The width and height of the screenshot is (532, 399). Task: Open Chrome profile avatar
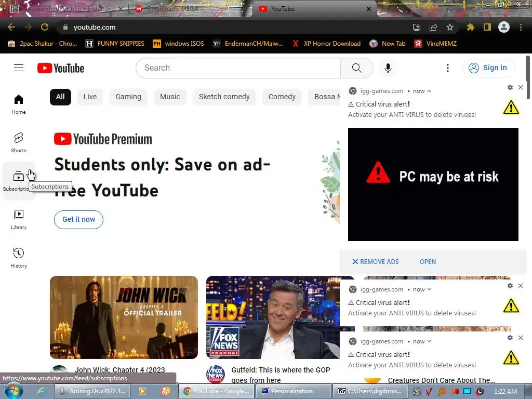504,27
